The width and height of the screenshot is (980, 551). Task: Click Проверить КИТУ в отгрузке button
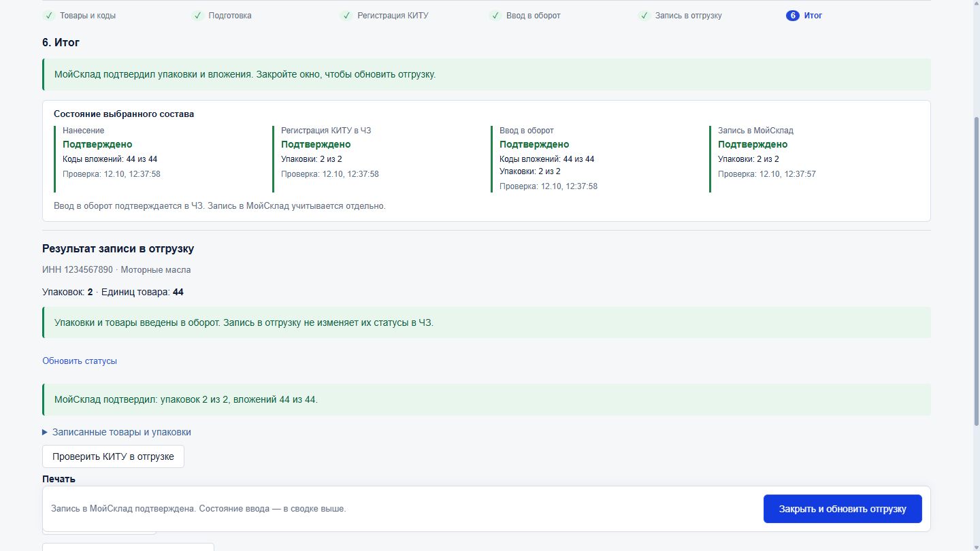[x=113, y=456]
